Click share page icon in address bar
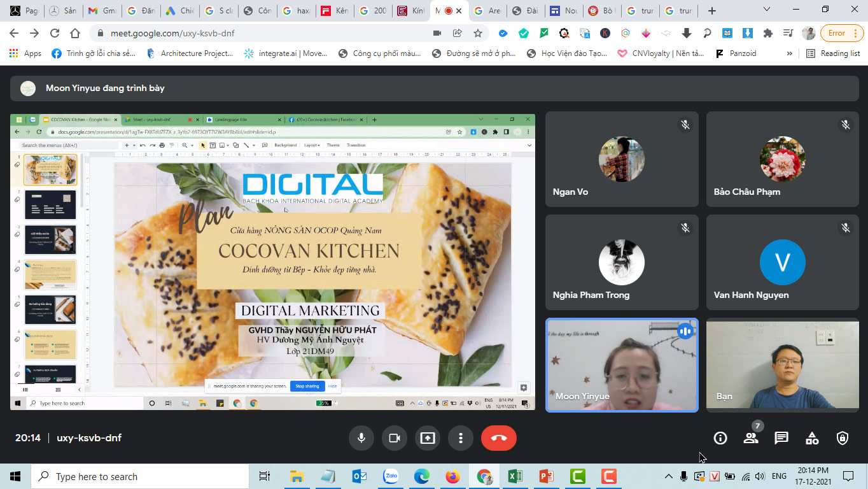The image size is (868, 489). coord(457,33)
